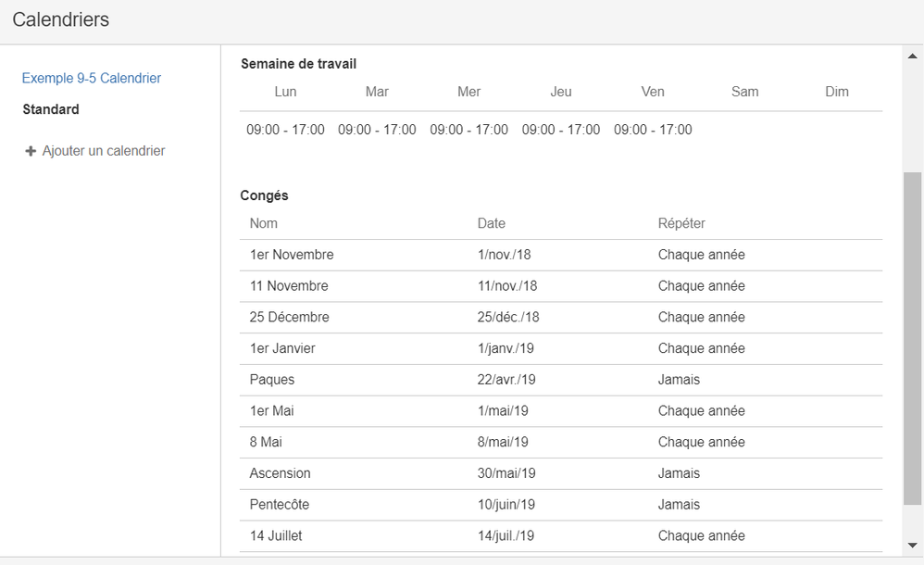This screenshot has width=924, height=565.
Task: Click the date 1/janv./19
Action: coord(506,348)
